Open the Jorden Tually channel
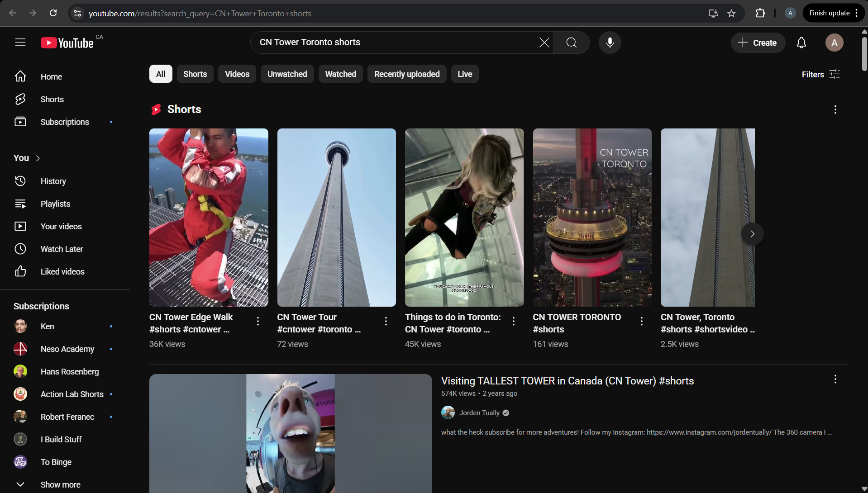 click(x=479, y=412)
